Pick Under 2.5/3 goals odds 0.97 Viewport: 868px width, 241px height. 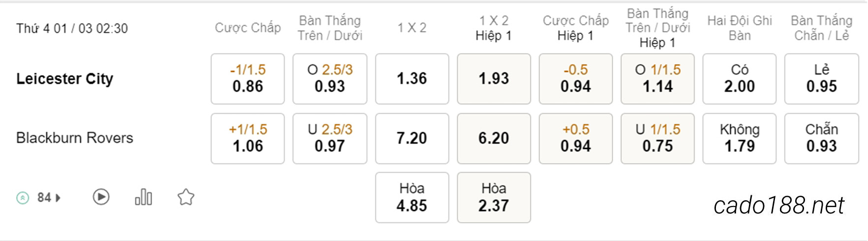[330, 138]
